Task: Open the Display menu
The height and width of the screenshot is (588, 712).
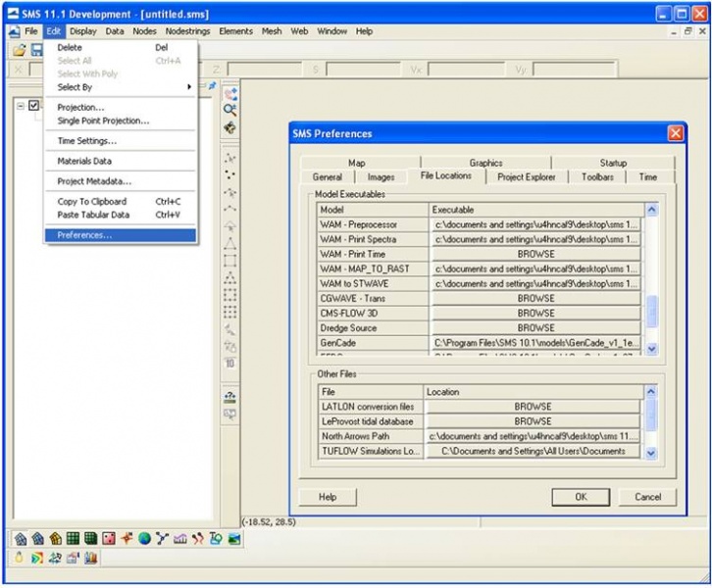Action: coord(83,31)
